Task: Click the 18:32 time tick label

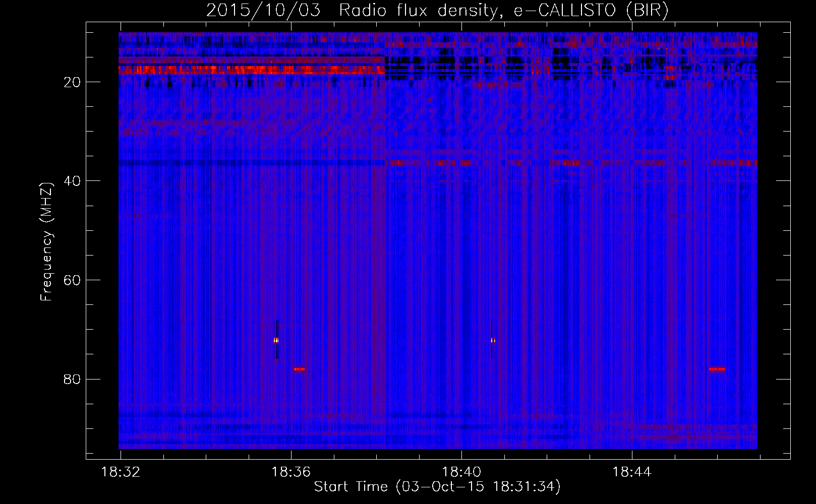Action: click(x=121, y=472)
